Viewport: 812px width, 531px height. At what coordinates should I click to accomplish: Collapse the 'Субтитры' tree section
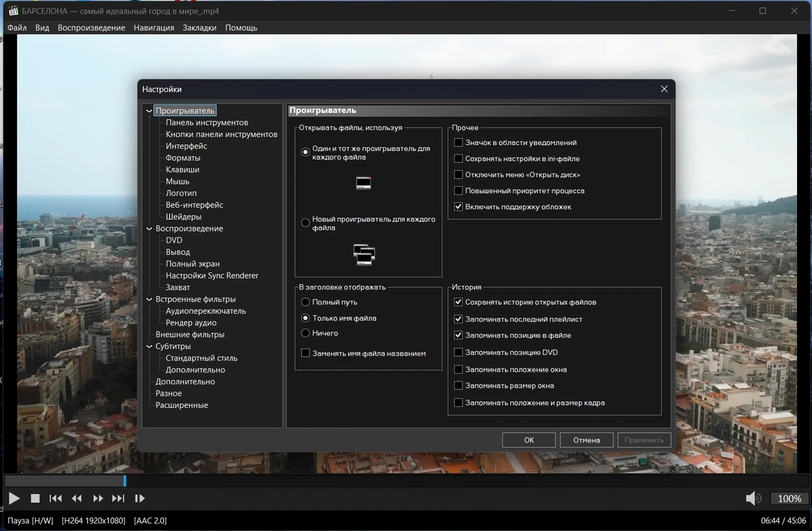pyautogui.click(x=150, y=347)
